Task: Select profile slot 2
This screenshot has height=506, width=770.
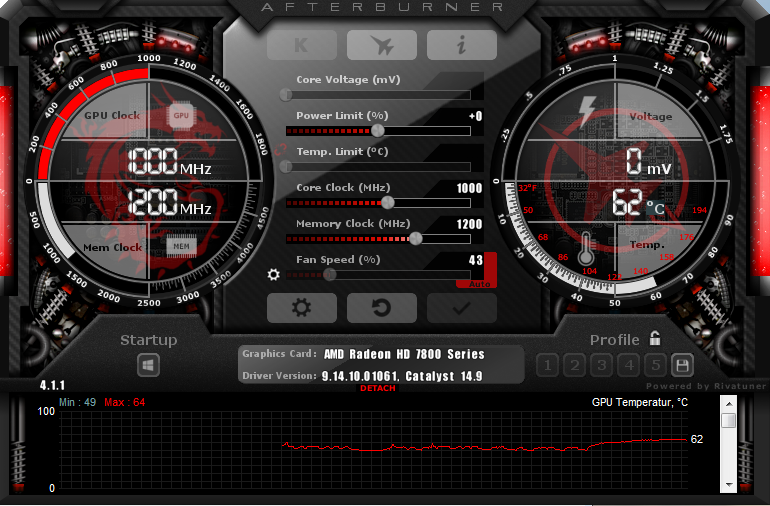Action: (575, 365)
